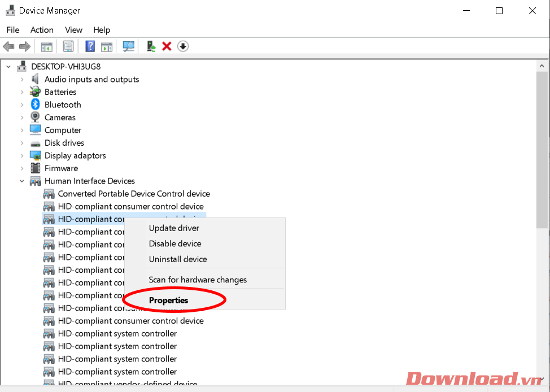
Task: Click the Human Interface Devices category icon
Action: [x=36, y=181]
